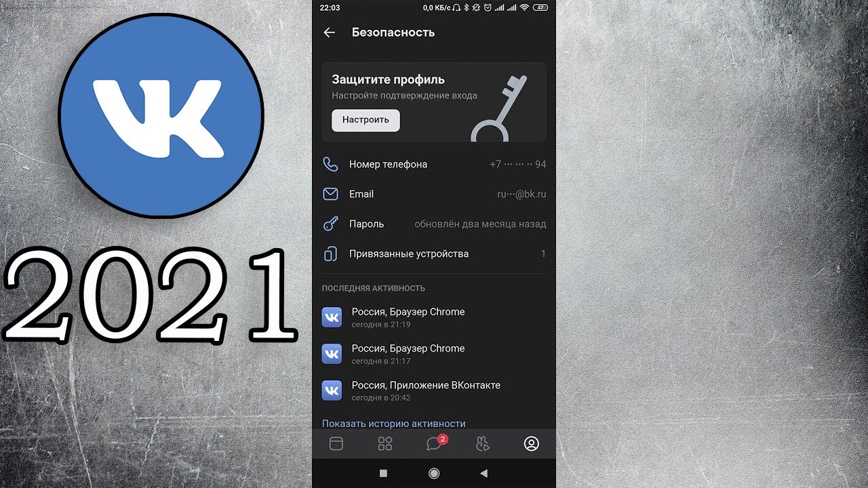
Task: Tap the linked devices icon
Action: [330, 253]
